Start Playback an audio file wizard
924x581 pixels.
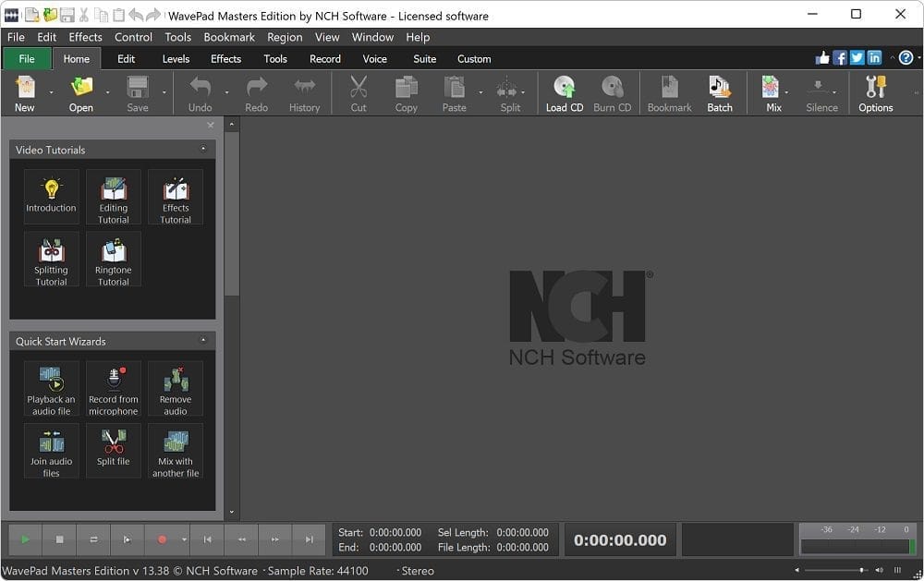(x=51, y=388)
